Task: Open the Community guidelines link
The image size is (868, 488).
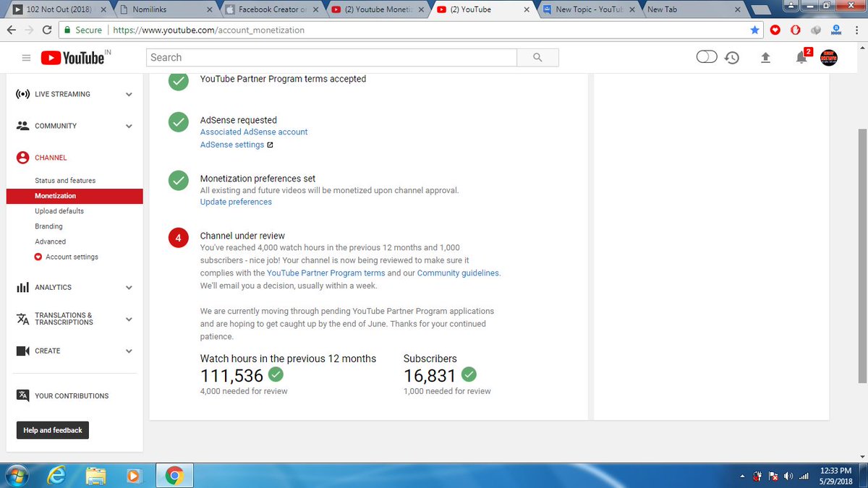Action: [x=459, y=273]
